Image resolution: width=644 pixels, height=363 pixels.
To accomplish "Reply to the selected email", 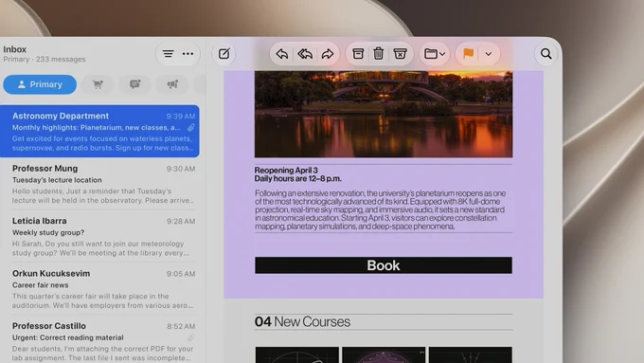I will click(x=282, y=54).
